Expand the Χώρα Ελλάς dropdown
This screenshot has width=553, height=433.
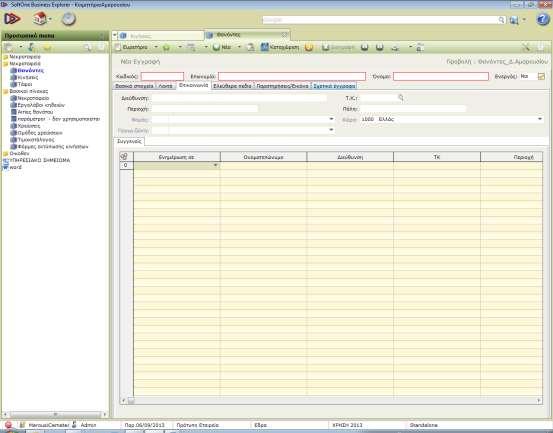click(x=540, y=119)
